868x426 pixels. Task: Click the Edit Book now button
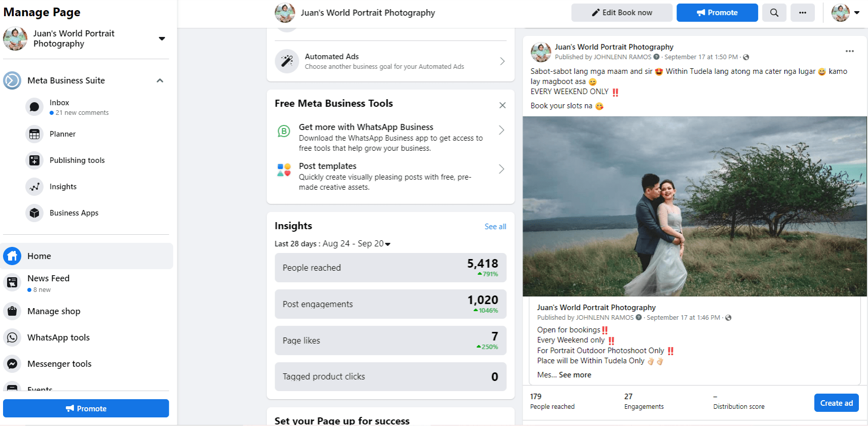[x=621, y=13]
